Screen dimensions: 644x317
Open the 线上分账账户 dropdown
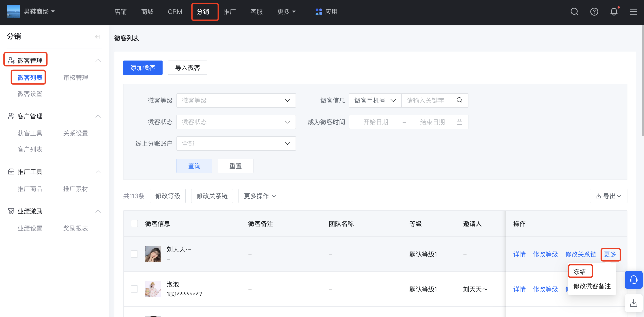tap(236, 143)
